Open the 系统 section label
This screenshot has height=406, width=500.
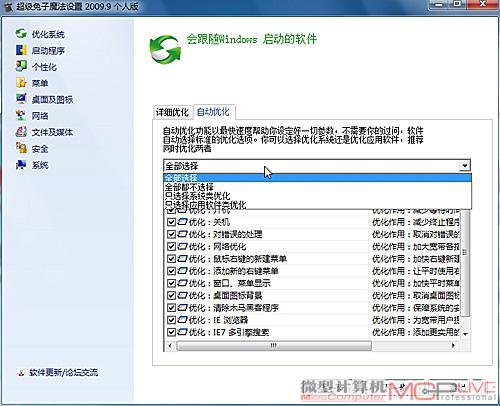[x=40, y=165]
